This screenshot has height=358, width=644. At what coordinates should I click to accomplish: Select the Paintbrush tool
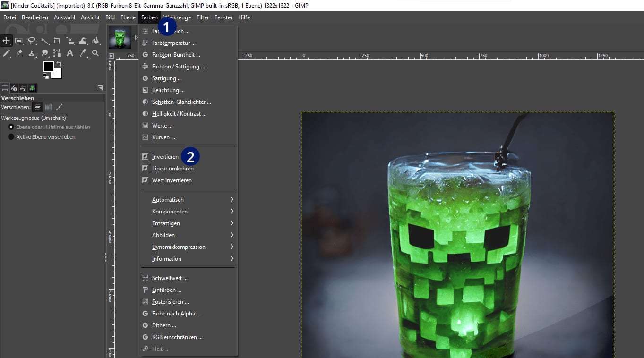(x=6, y=53)
